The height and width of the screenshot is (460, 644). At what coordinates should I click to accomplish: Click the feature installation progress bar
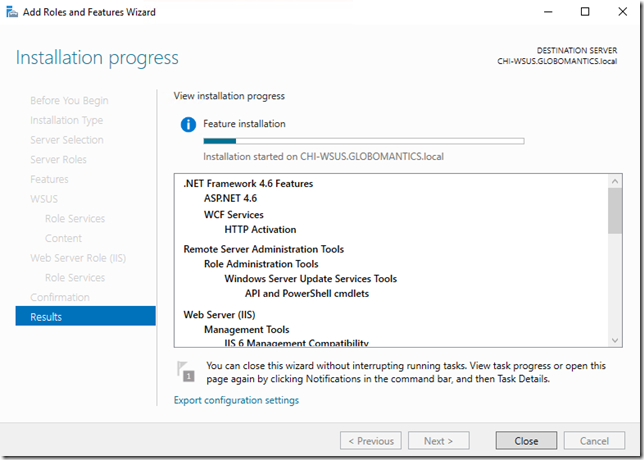(364, 141)
